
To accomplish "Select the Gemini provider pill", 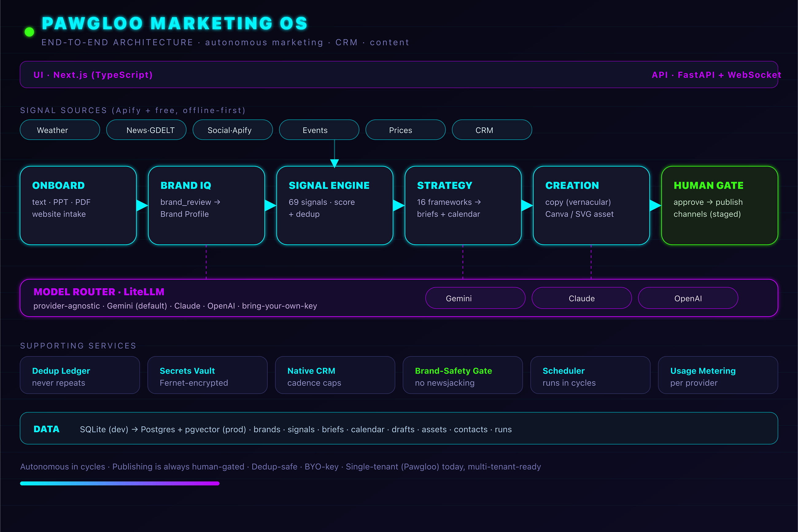I will [x=475, y=298].
